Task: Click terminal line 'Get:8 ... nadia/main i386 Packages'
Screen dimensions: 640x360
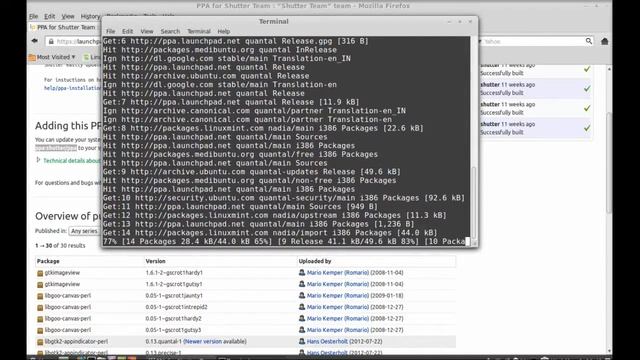Action: 263,128
